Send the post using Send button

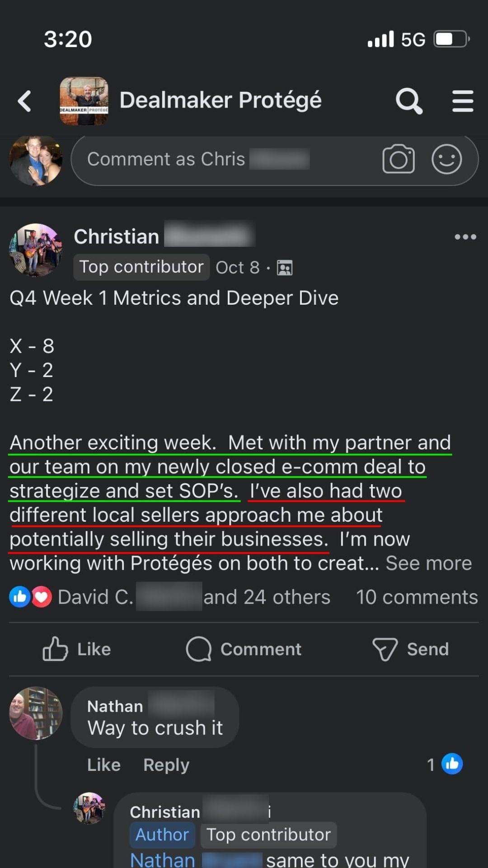(x=410, y=649)
